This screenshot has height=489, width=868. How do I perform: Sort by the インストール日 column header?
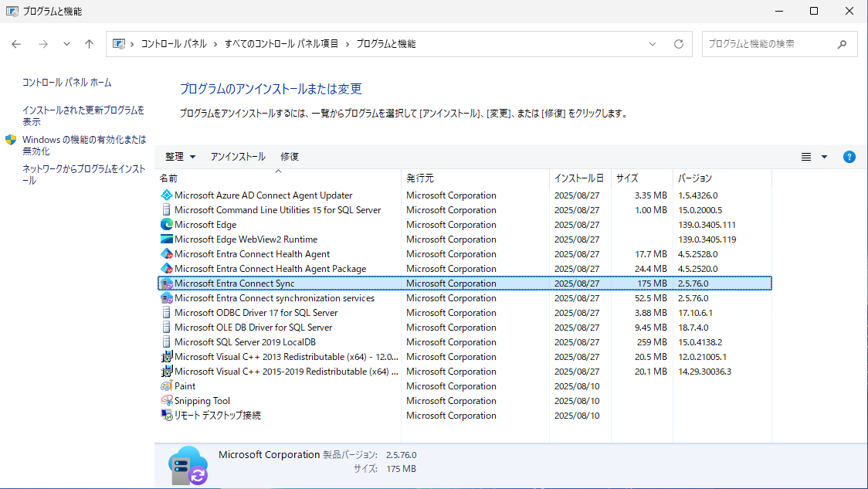pyautogui.click(x=579, y=178)
